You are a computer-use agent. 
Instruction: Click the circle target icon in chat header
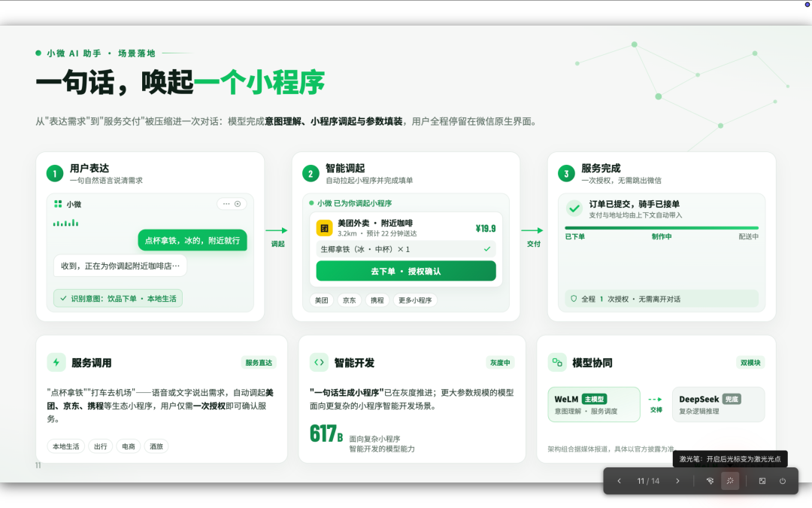(x=238, y=204)
